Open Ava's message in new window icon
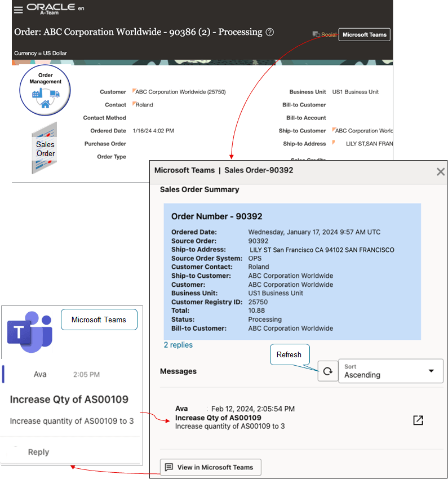This screenshot has width=448, height=479. [418, 420]
